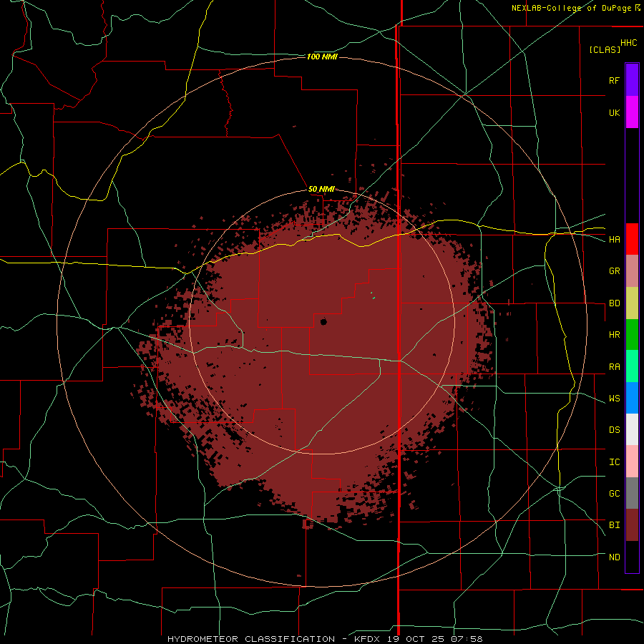Click the 'HA' legend label
Screen dimensions: 644x644
pyautogui.click(x=614, y=239)
